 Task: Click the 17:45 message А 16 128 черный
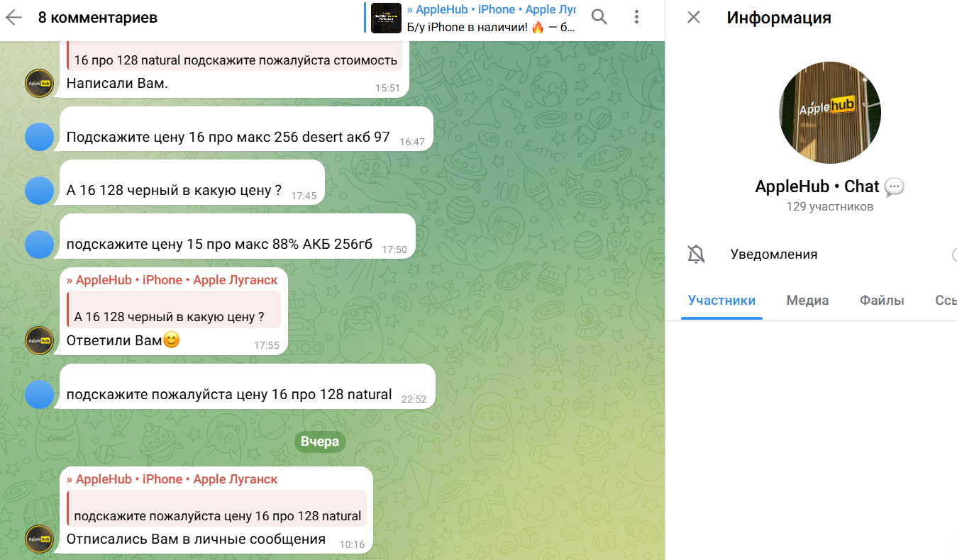174,190
